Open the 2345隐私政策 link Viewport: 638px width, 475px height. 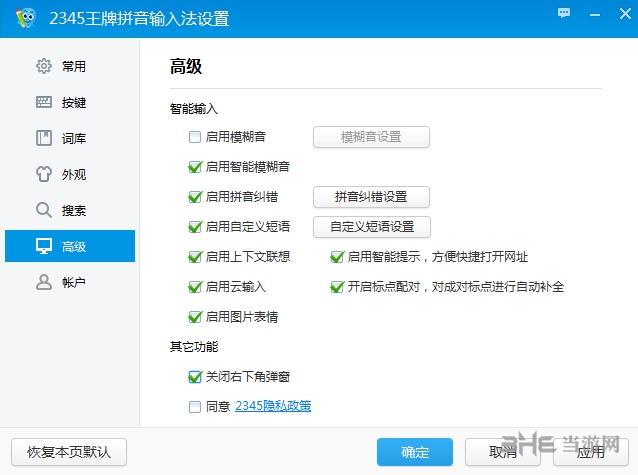tap(273, 407)
